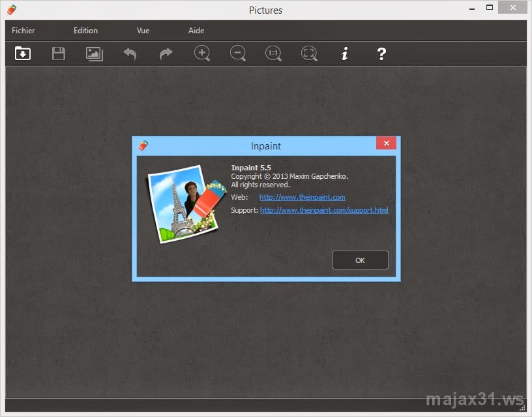Save image using floppy disk icon

click(59, 54)
